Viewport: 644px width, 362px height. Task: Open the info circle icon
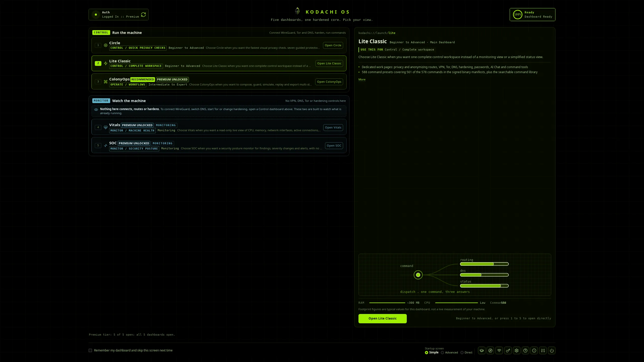click(x=534, y=350)
